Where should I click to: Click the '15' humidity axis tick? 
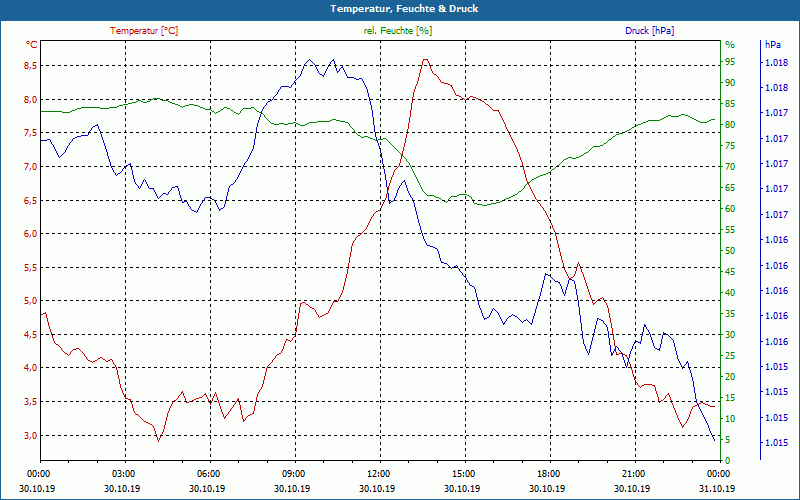[x=730, y=397]
